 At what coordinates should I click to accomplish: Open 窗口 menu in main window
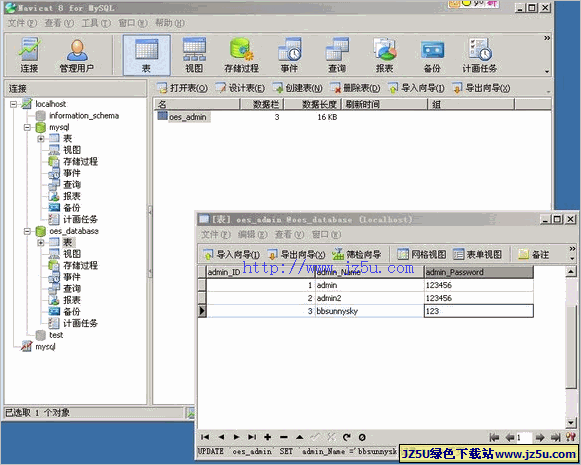tap(133, 23)
